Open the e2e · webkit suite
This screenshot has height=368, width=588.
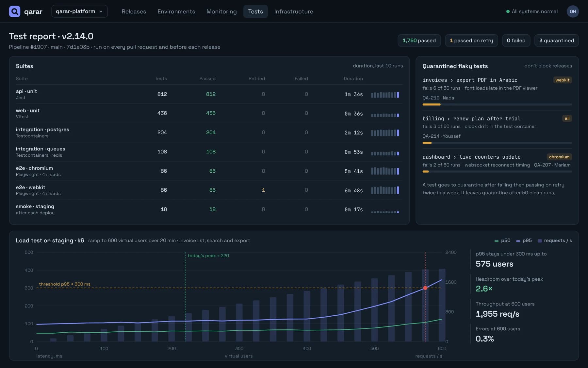pos(209,190)
